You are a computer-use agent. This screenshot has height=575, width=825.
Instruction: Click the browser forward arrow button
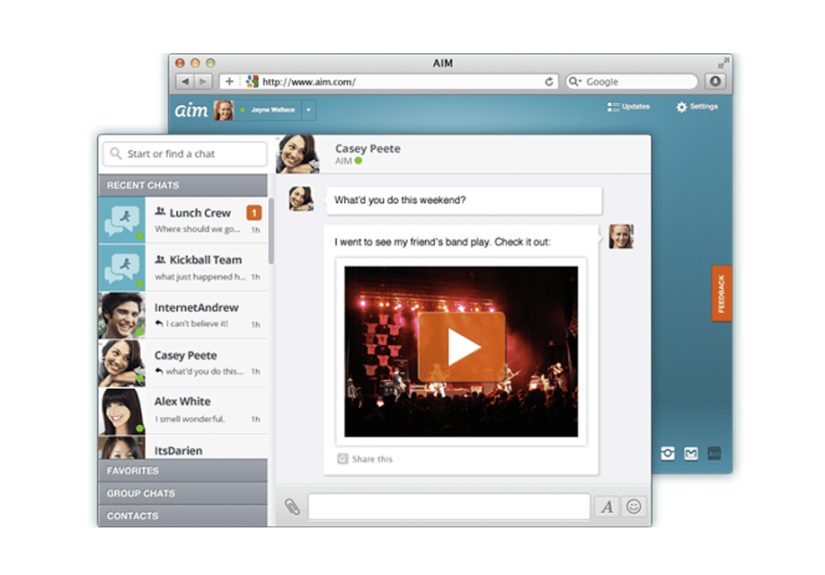[202, 82]
